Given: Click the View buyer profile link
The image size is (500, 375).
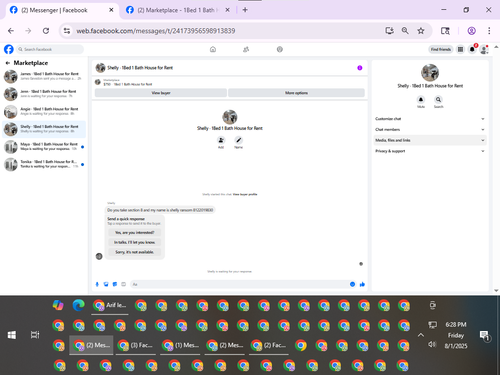Looking at the screenshot, I should [x=245, y=194].
